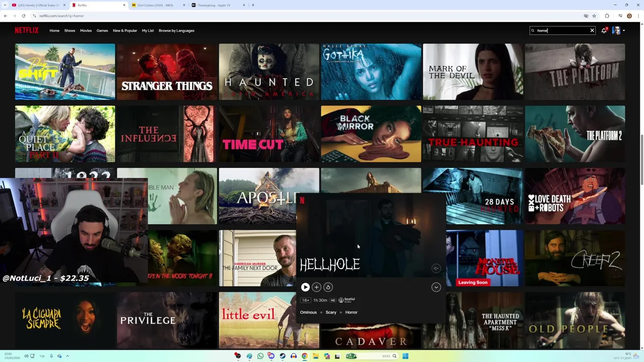Open Discord from the taskbar

coord(272,356)
